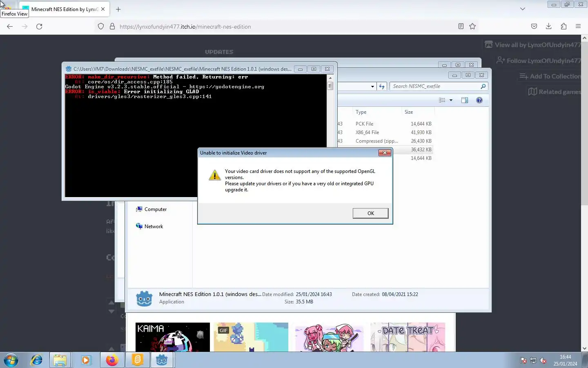The width and height of the screenshot is (588, 368).
Task: Reload the itch.io page
Action: pyautogui.click(x=39, y=26)
